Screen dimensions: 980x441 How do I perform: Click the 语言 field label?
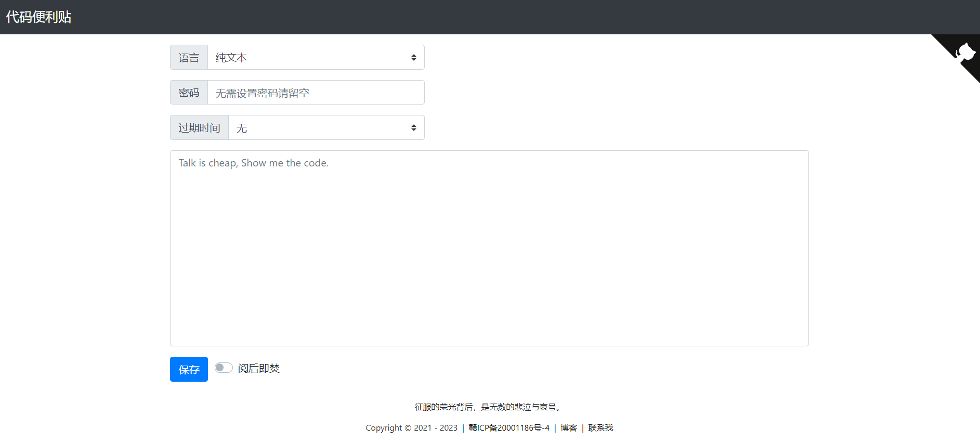[x=189, y=58]
